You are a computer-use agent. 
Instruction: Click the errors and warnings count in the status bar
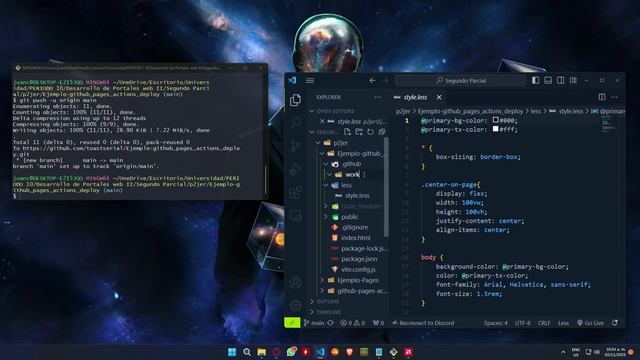pos(353,323)
